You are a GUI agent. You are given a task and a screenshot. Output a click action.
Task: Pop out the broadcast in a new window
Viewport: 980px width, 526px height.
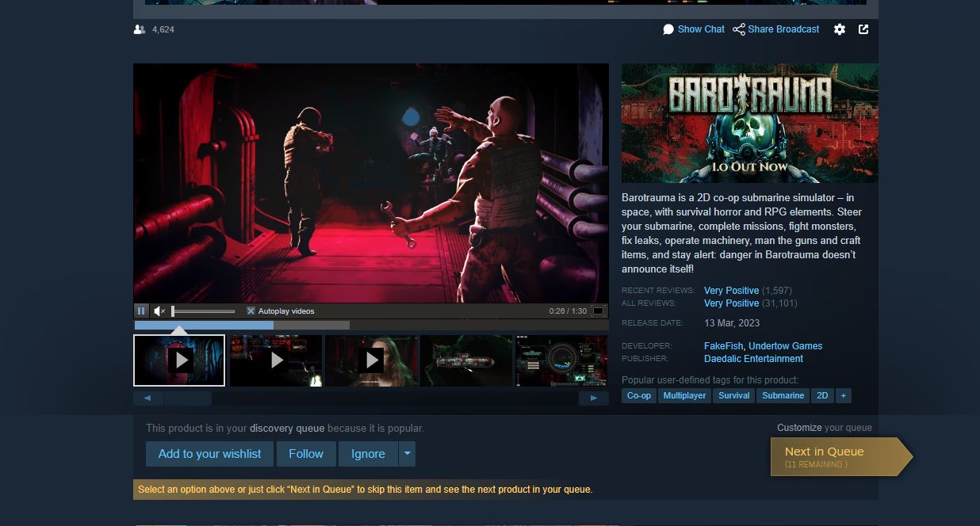tap(863, 29)
